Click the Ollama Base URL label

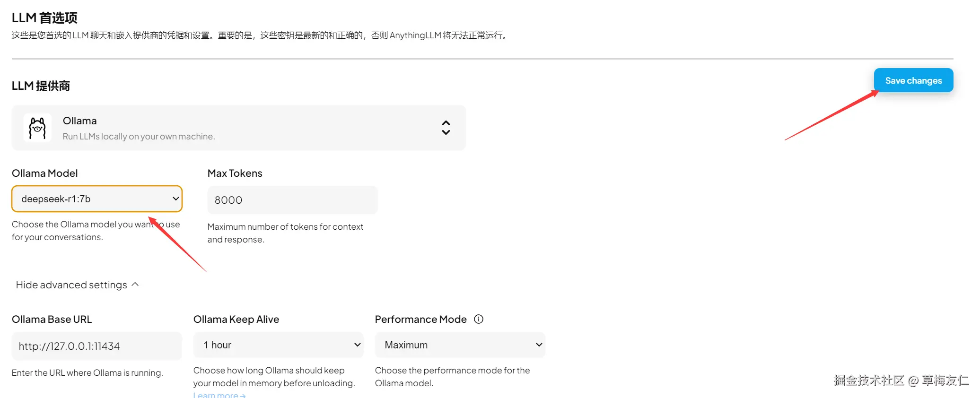pyautogui.click(x=52, y=320)
